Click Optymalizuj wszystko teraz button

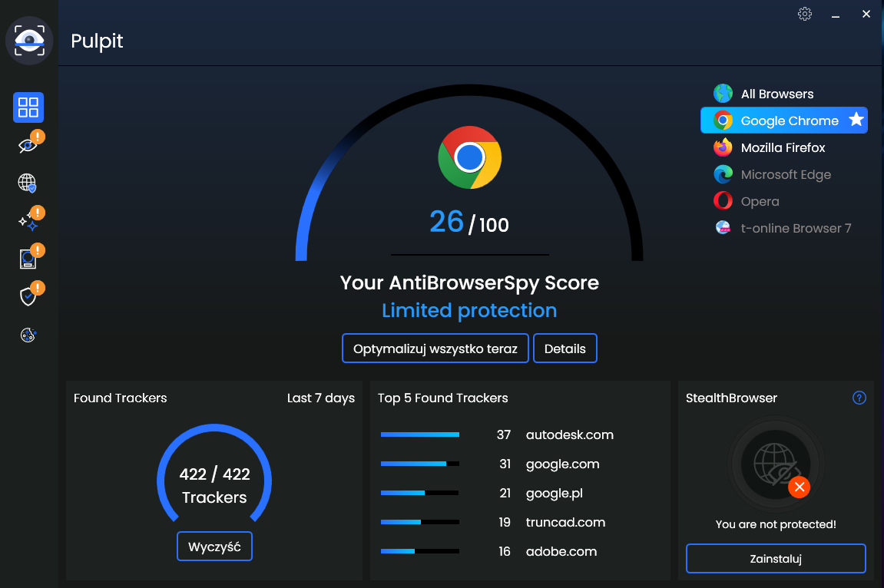pos(435,349)
